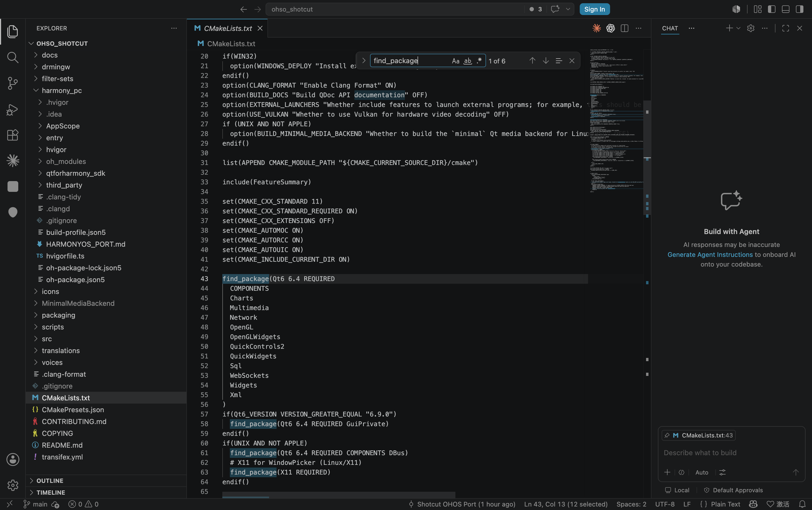The height and width of the screenshot is (510, 812).
Task: Toggle Find in Selection
Action: [559, 61]
